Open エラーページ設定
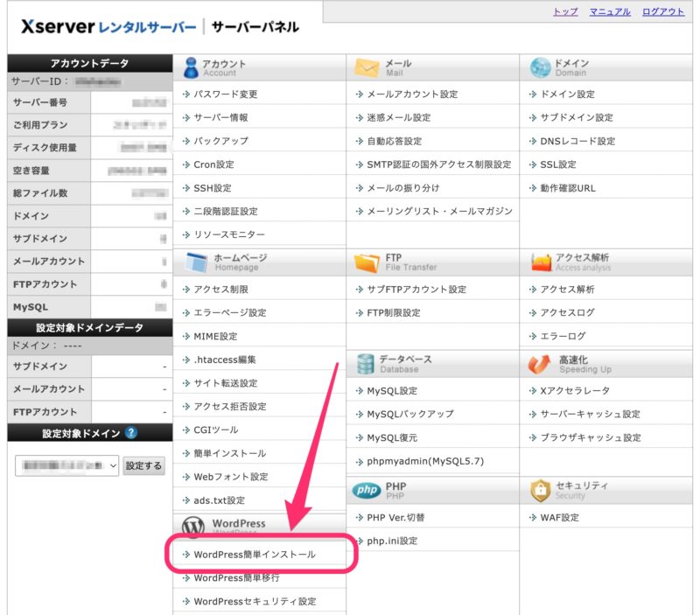The width and height of the screenshot is (700, 615). click(230, 313)
